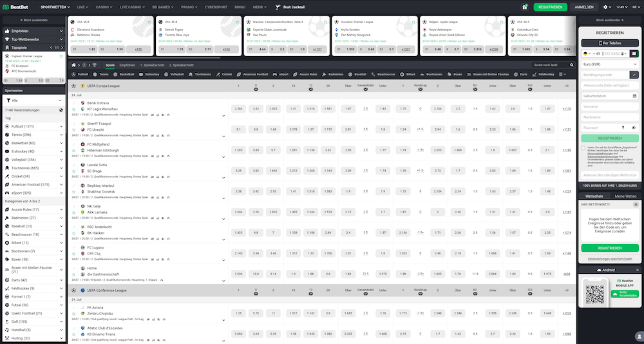Open +1170 more markets link
Viewport: 644px width, 344px height.
pyautogui.click(x=566, y=108)
